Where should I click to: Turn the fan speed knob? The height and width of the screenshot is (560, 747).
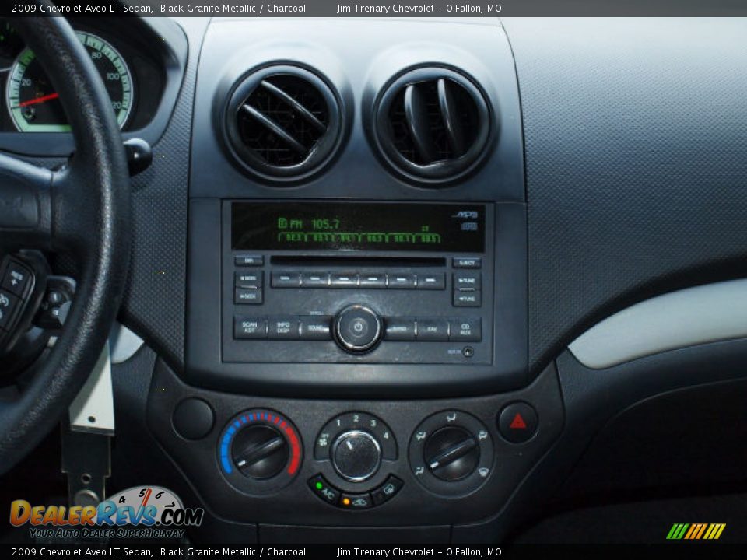tap(354, 453)
